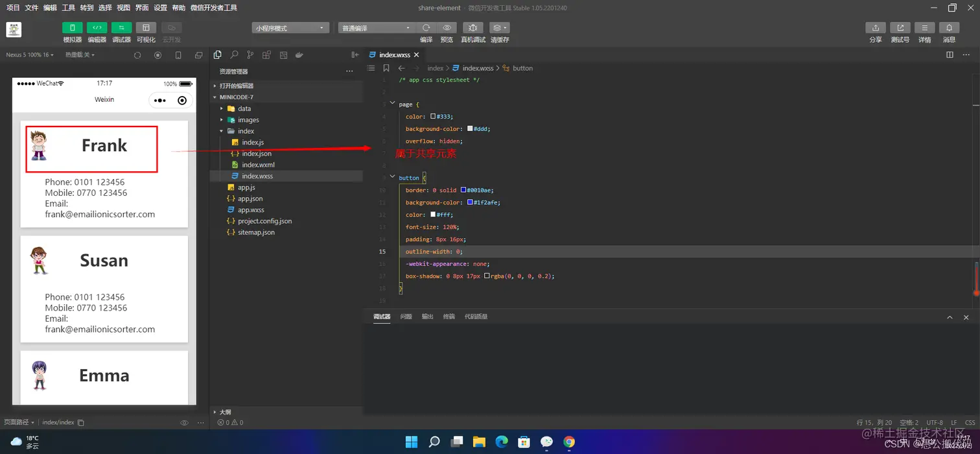Switch to the 终端 terminal tab
The height and width of the screenshot is (454, 980).
pyautogui.click(x=449, y=317)
